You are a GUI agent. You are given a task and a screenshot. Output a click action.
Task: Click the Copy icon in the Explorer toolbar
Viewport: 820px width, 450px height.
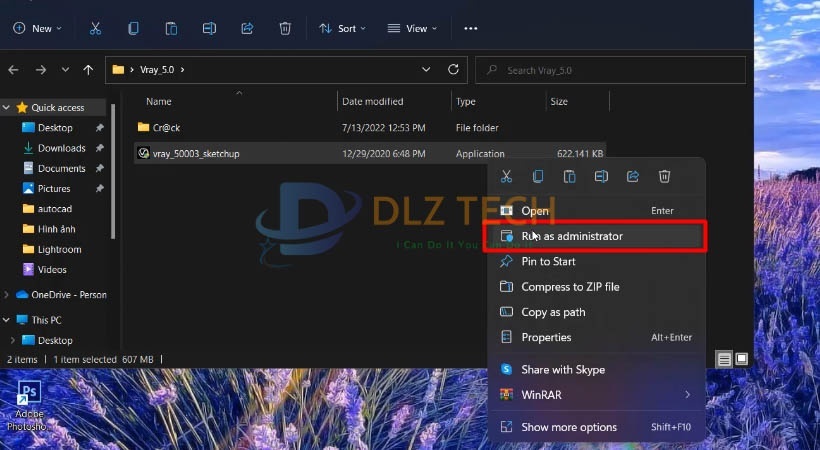click(x=133, y=28)
